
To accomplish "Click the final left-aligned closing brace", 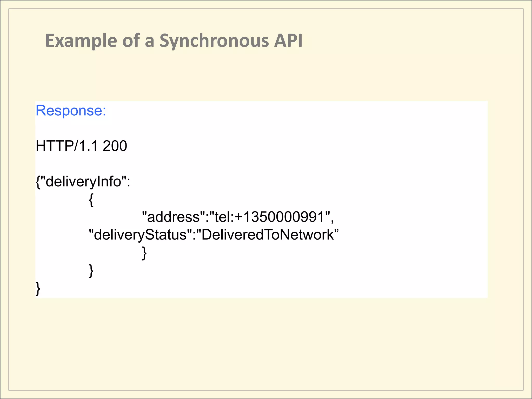I will click(38, 288).
